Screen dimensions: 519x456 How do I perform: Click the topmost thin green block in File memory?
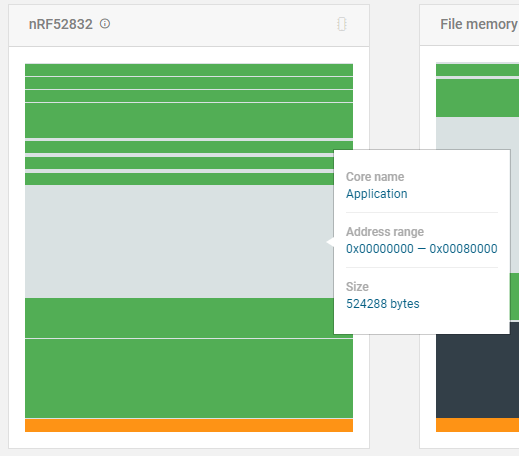coord(477,70)
